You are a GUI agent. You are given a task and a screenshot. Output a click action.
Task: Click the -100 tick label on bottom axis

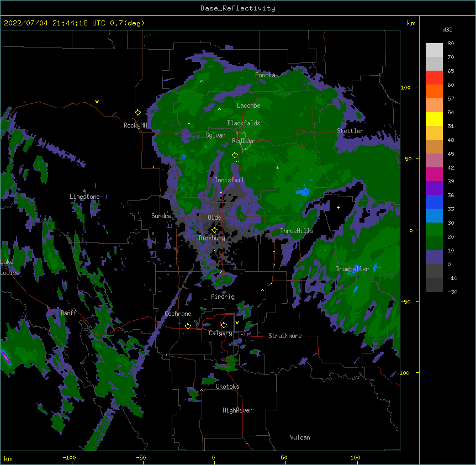(x=69, y=458)
